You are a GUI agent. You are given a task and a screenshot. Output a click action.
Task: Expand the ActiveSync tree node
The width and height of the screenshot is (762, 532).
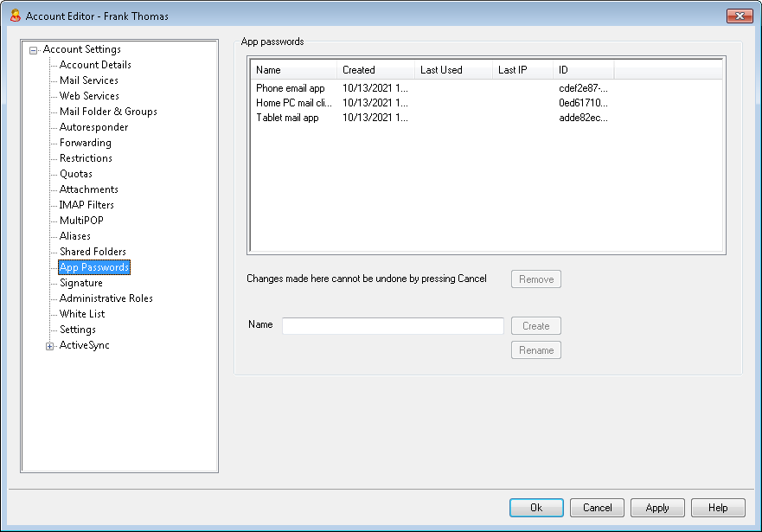tap(49, 346)
